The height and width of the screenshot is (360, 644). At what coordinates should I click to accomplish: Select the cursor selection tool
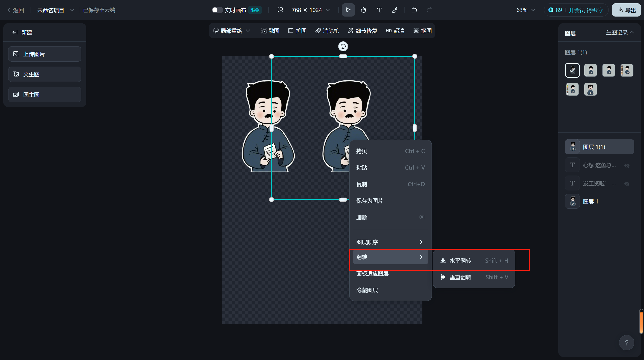pyautogui.click(x=348, y=10)
